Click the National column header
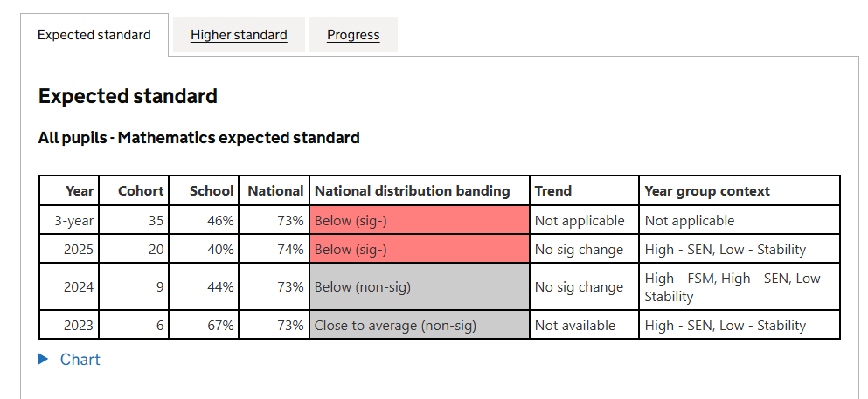Image resolution: width=868 pixels, height=399 pixels. tap(275, 190)
